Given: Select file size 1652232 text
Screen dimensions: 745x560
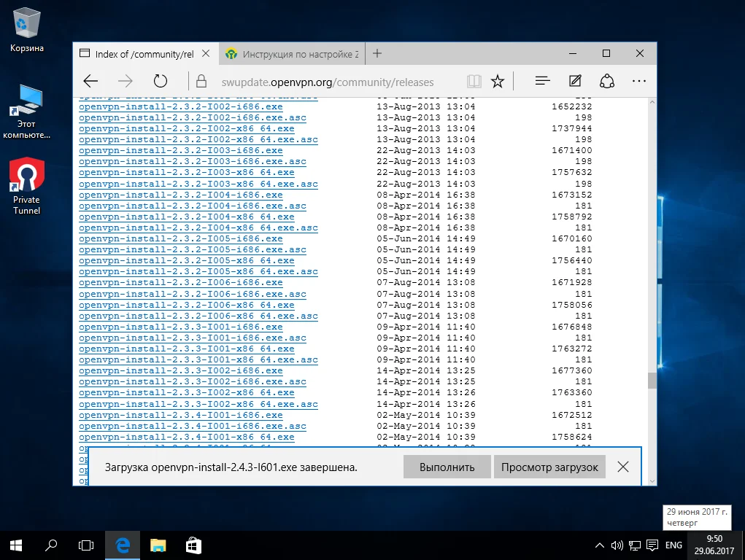Looking at the screenshot, I should 571,107.
